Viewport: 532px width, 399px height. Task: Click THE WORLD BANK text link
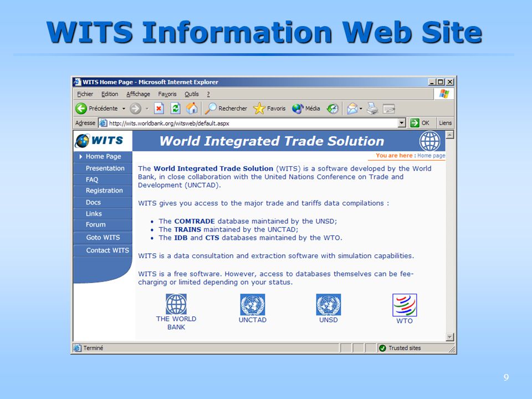coord(176,323)
